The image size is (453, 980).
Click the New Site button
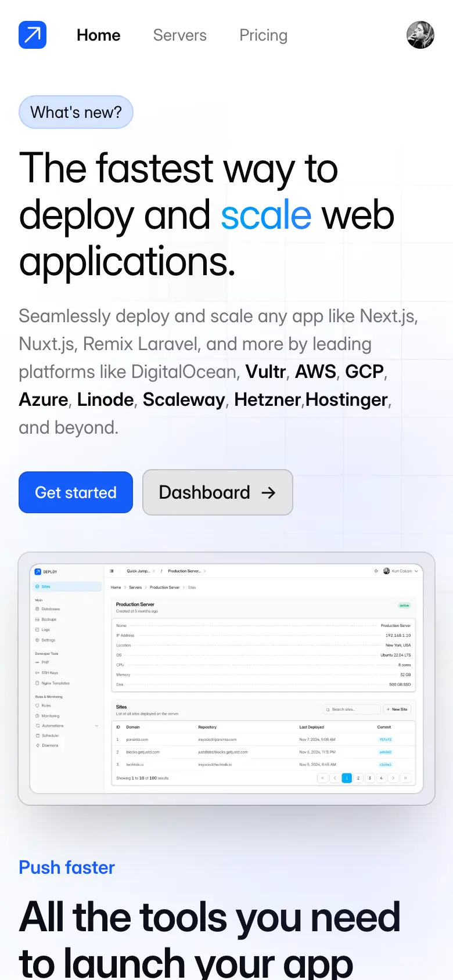pyautogui.click(x=397, y=709)
